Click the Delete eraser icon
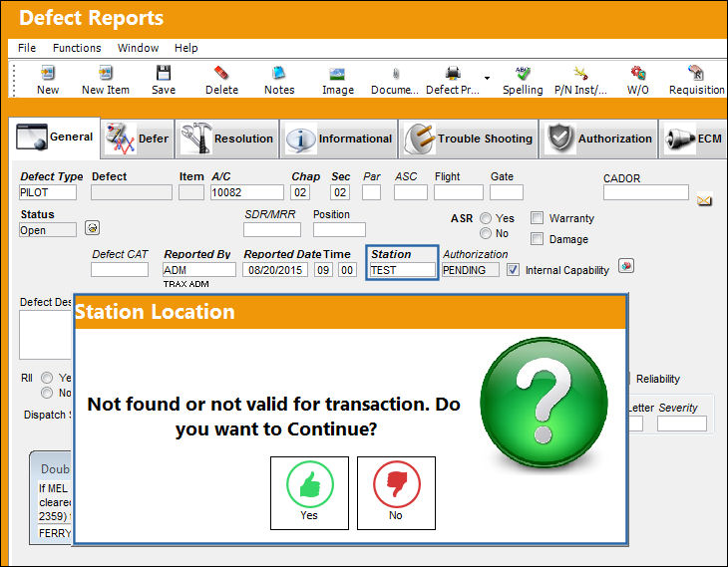Image resolution: width=728 pixels, height=567 pixels. pos(221,73)
